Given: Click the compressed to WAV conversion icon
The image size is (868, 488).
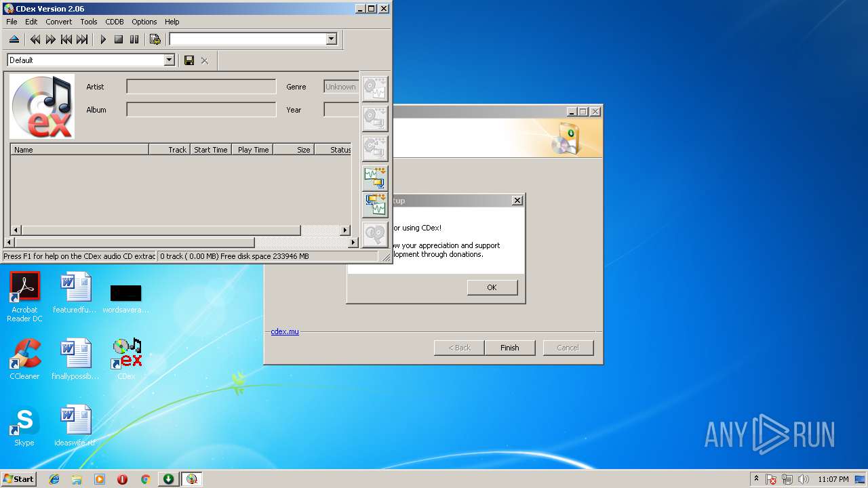Looking at the screenshot, I should (374, 205).
